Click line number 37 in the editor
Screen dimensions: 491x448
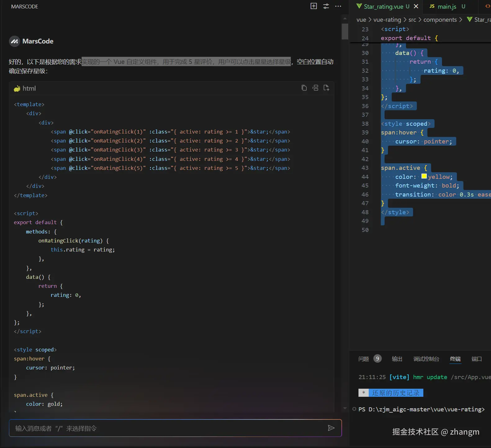coord(365,115)
